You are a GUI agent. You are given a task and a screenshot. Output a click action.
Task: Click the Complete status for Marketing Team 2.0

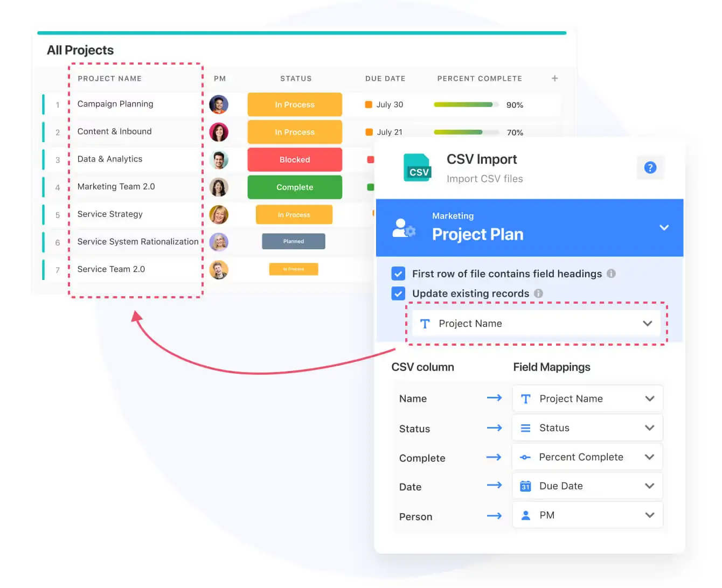point(295,187)
